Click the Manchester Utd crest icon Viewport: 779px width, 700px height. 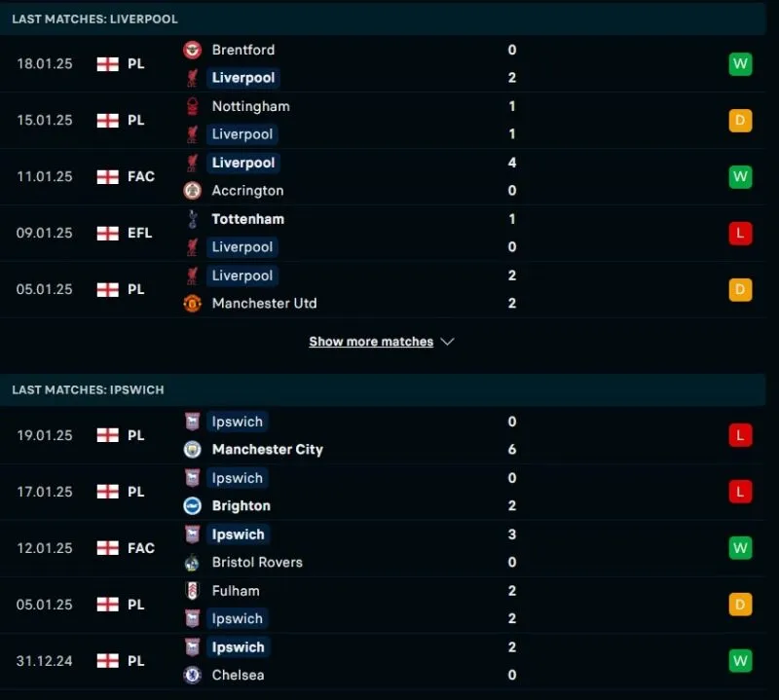pos(193,303)
